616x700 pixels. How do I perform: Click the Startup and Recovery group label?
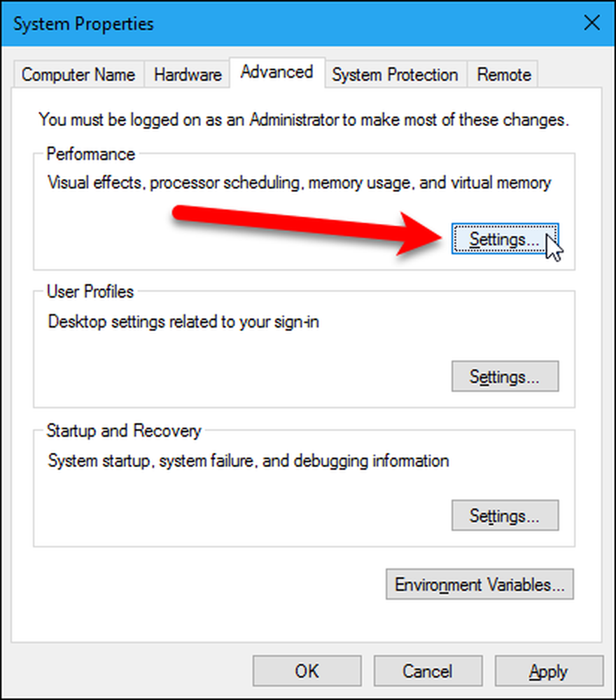(x=124, y=430)
